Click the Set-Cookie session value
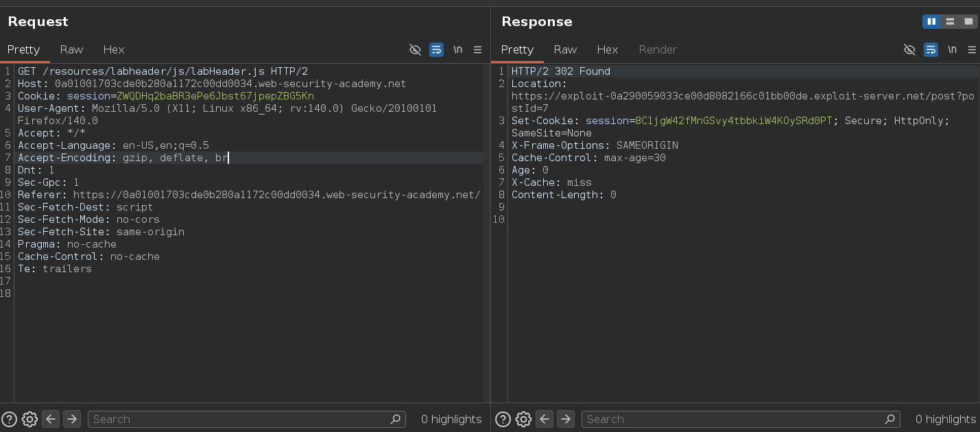The width and height of the screenshot is (980, 432). (x=734, y=121)
